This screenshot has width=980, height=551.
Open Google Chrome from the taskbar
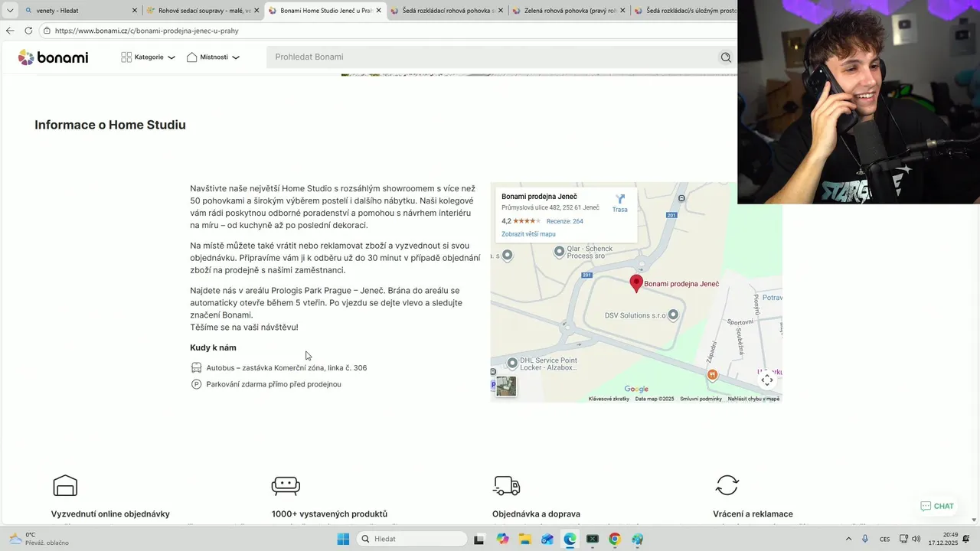(x=615, y=539)
